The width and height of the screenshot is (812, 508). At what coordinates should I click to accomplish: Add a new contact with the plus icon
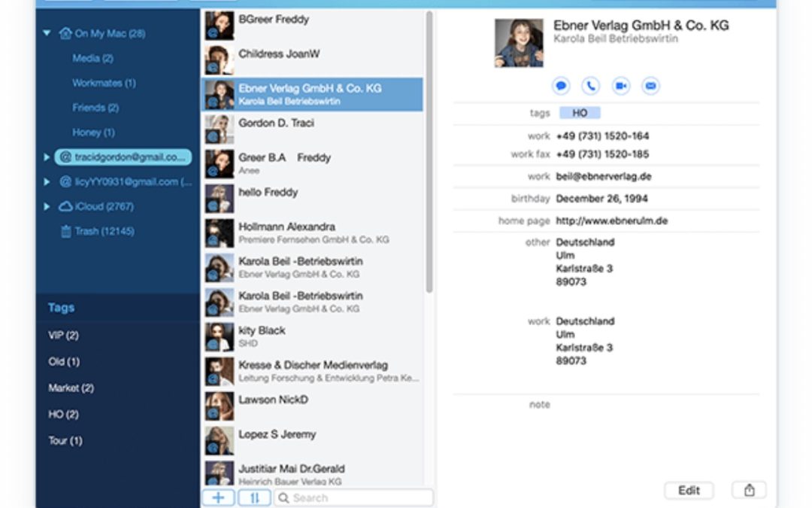[x=218, y=497]
